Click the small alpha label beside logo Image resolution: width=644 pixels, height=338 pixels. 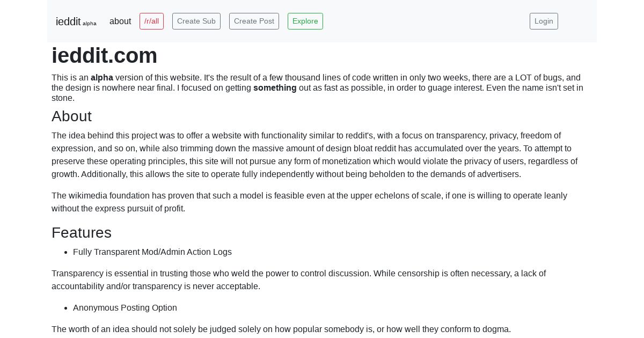90,24
